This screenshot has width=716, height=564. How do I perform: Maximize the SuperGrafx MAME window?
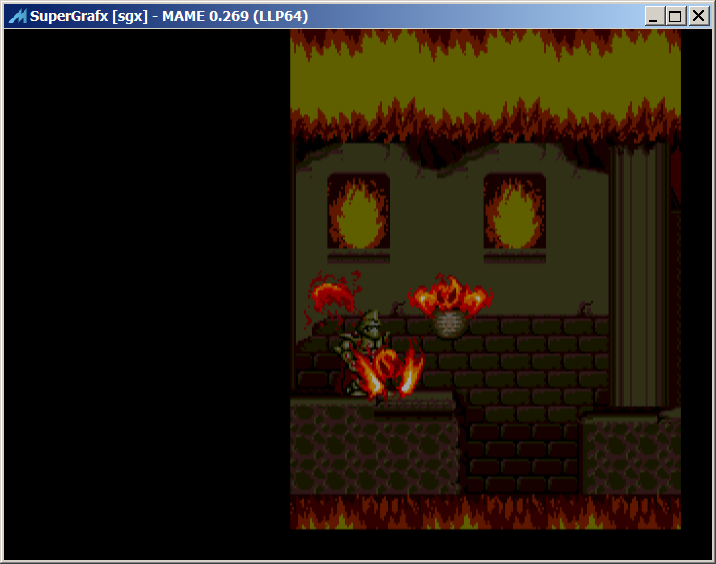pyautogui.click(x=675, y=16)
